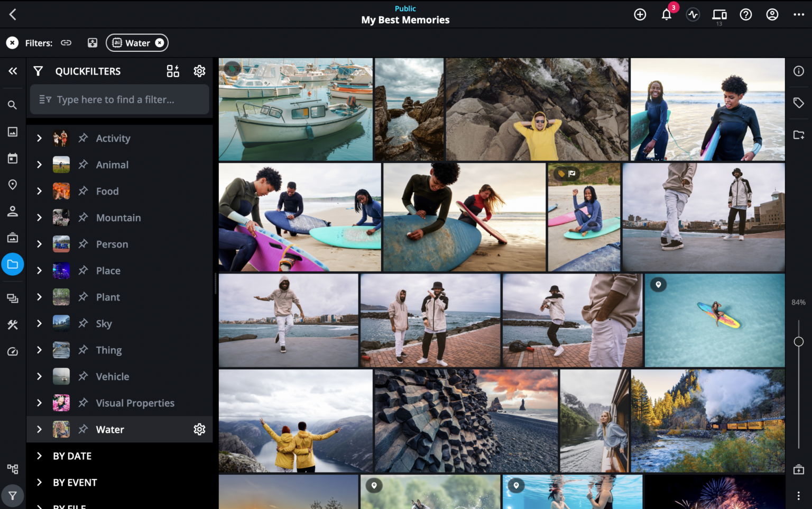The width and height of the screenshot is (812, 509).
Task: Open the duplicate stacks panel
Action: coord(12,298)
